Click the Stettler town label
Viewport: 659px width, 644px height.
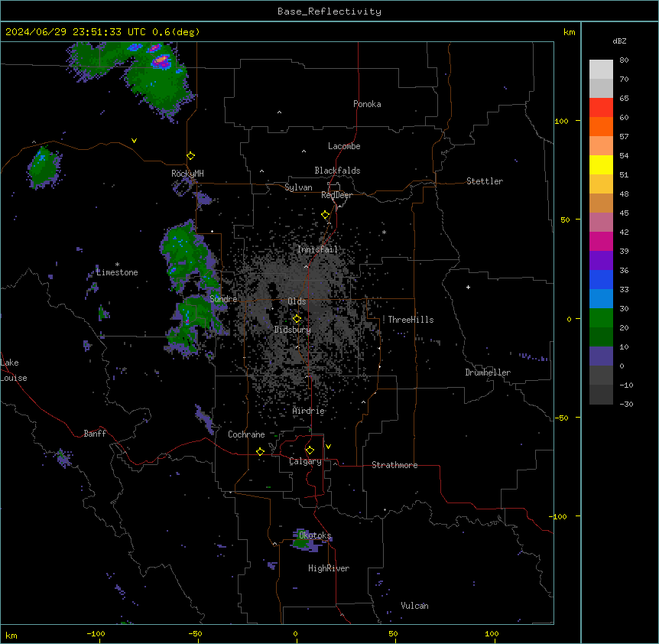485,181
